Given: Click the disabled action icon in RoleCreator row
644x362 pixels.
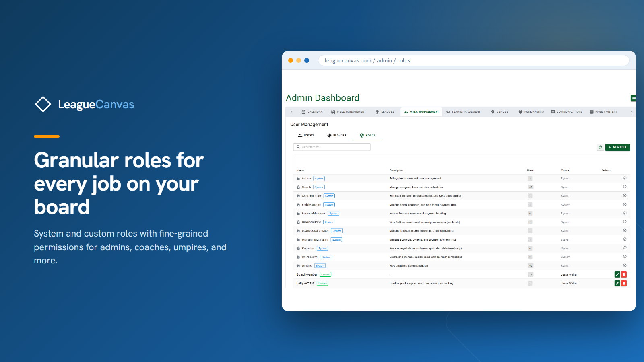Looking at the screenshot, I should click(625, 257).
